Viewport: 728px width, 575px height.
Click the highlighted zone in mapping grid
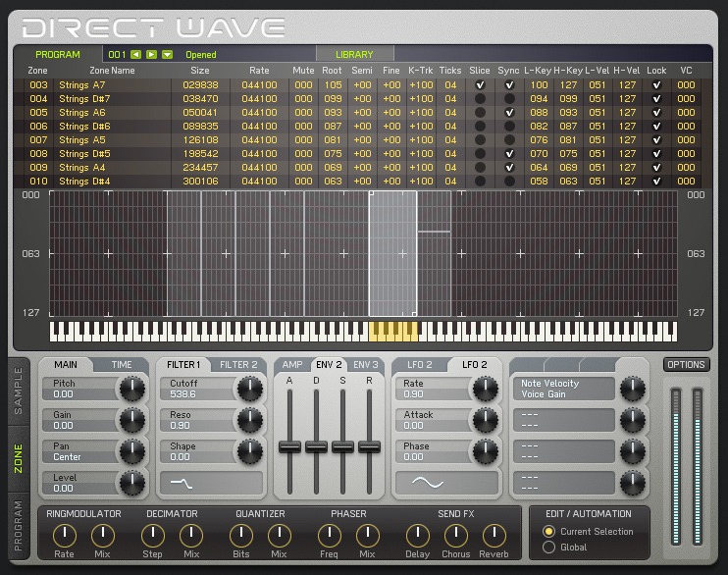[392, 253]
